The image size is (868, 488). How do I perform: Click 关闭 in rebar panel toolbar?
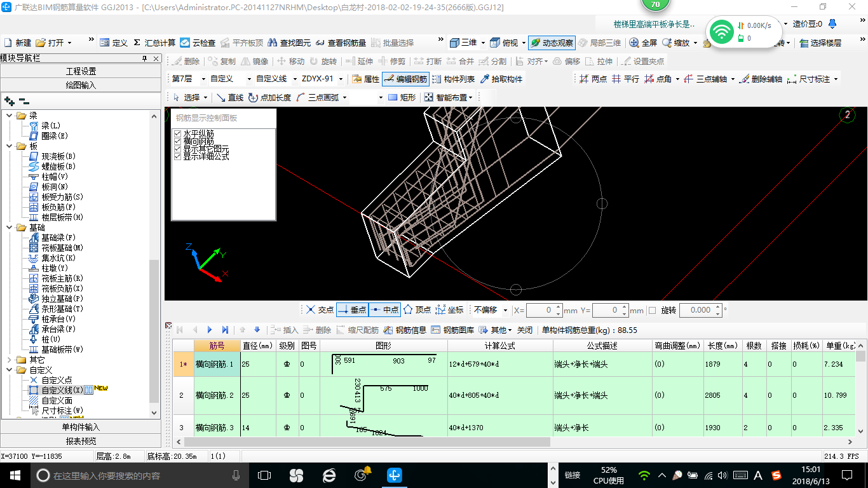coord(524,330)
